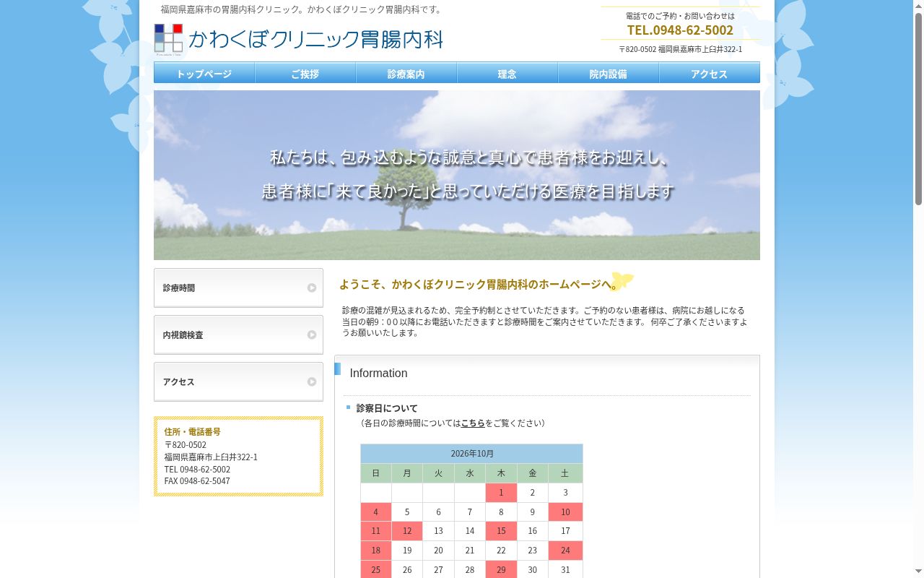Select October 17 in the calendar
The image size is (924, 578).
[x=565, y=531]
